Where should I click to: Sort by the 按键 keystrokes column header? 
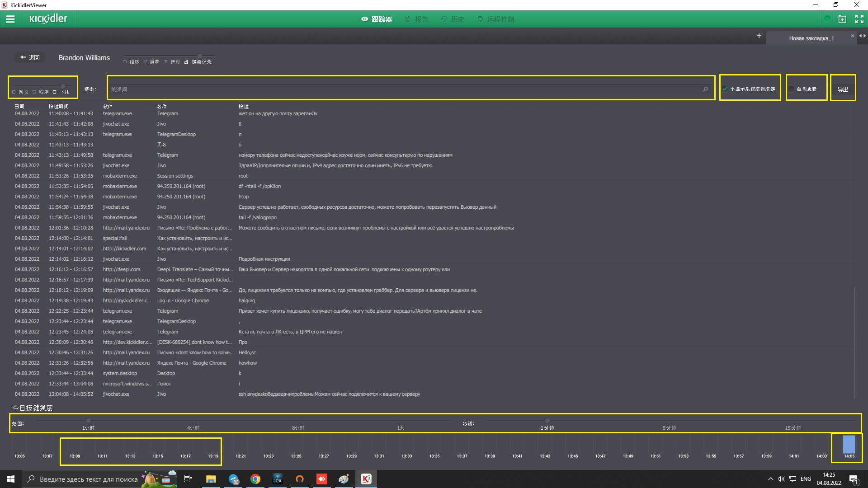(244, 107)
